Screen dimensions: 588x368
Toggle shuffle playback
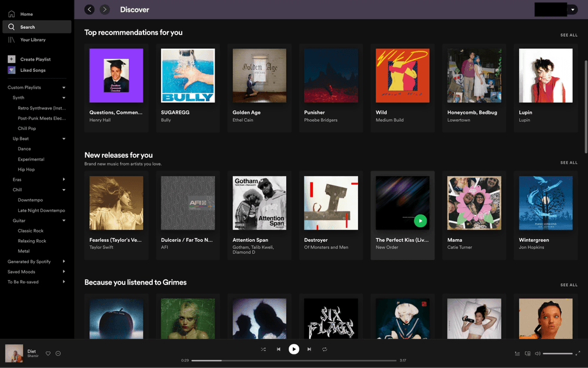pos(263,349)
